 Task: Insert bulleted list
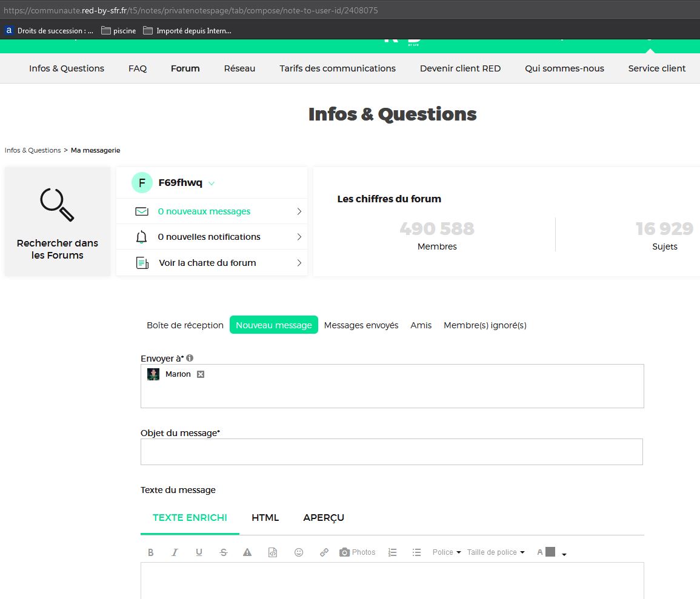[416, 552]
